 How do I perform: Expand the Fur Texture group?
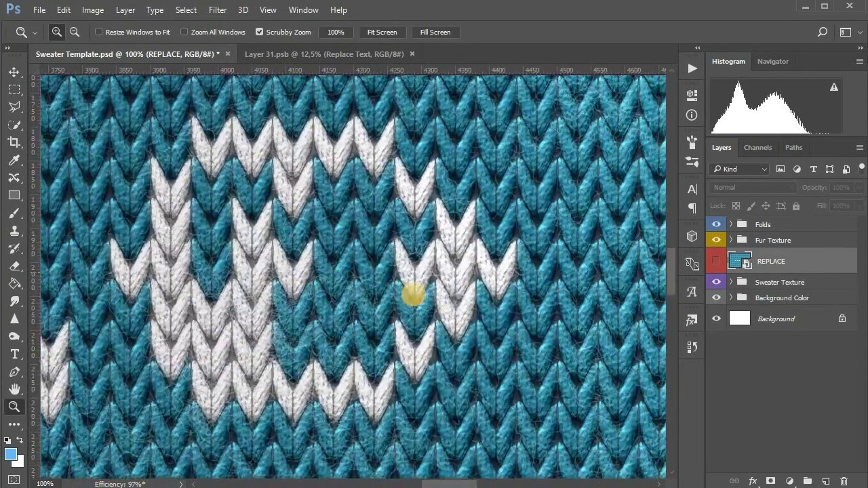[x=730, y=240]
